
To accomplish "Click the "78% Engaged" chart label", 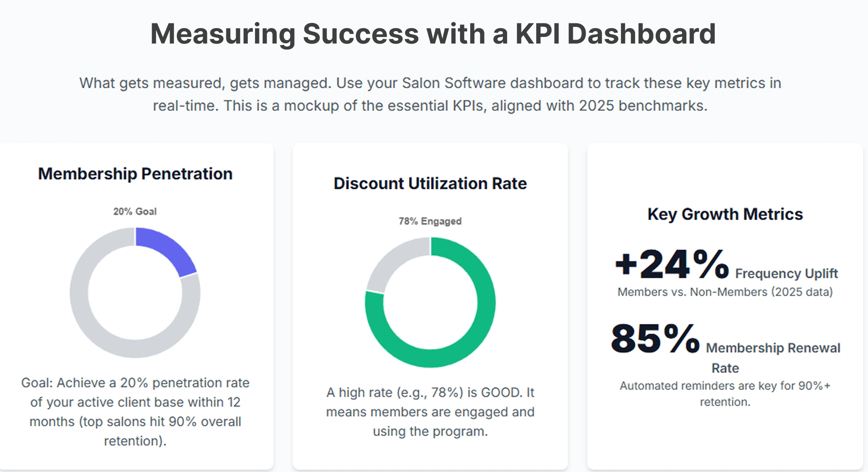I will click(x=430, y=221).
